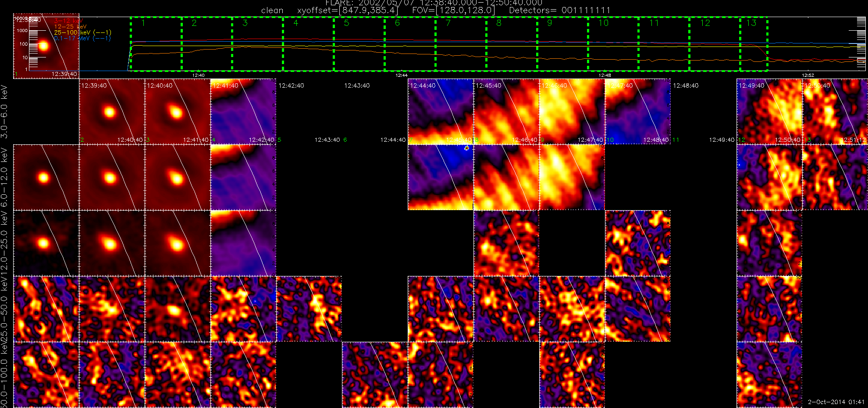Select interval number 6 on the light curve

(397, 23)
